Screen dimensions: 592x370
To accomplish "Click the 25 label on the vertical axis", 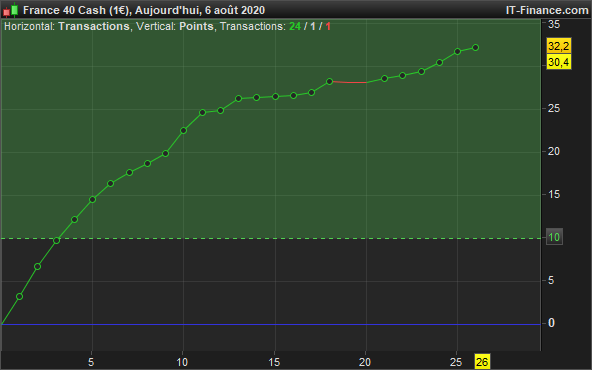I will (x=554, y=108).
